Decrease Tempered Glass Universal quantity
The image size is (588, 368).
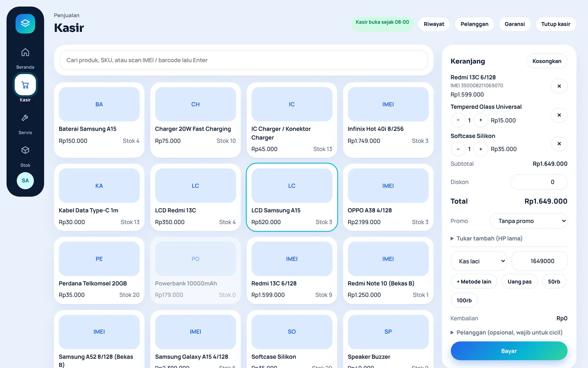458,120
